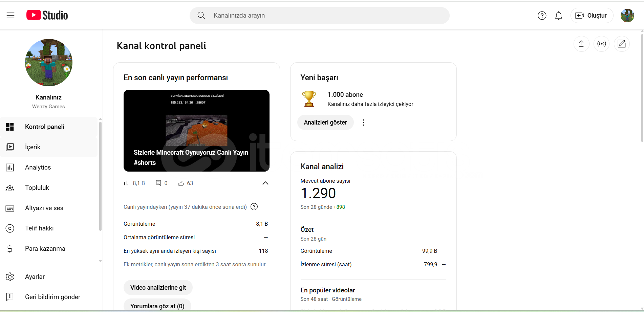Screen dimensions: 644x312
Task: Start a live stream with Go live icon
Action: click(x=601, y=44)
